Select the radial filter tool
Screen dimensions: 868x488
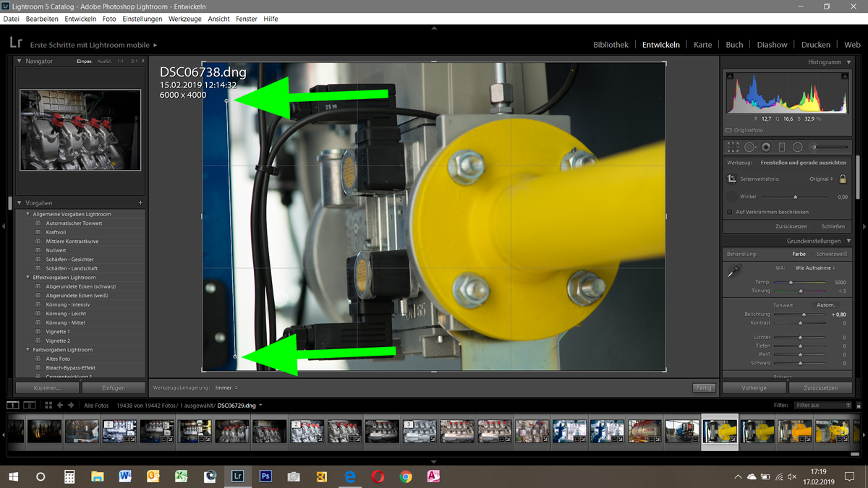pyautogui.click(x=798, y=146)
